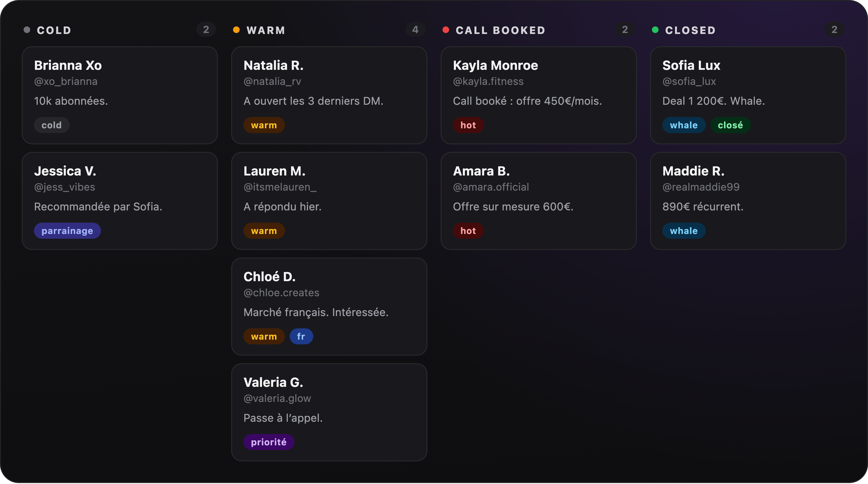
Task: Click the orange Warm column status dot
Action: click(x=236, y=30)
